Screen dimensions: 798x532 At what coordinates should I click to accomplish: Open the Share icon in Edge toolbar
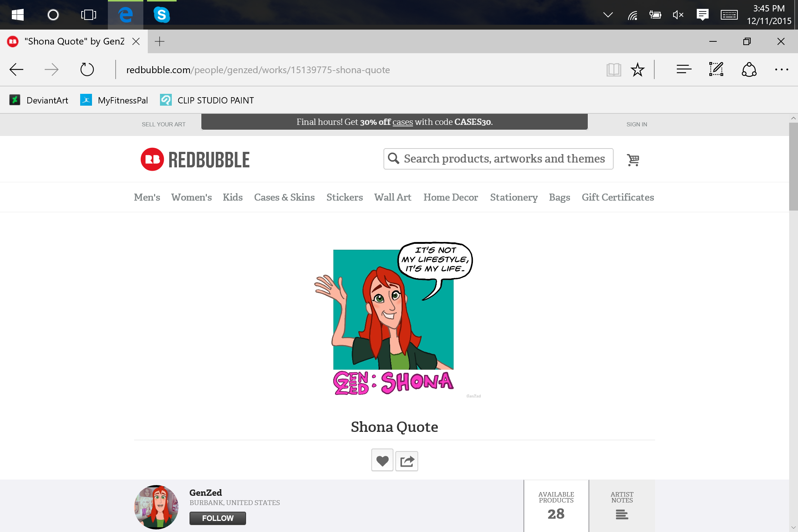point(749,69)
